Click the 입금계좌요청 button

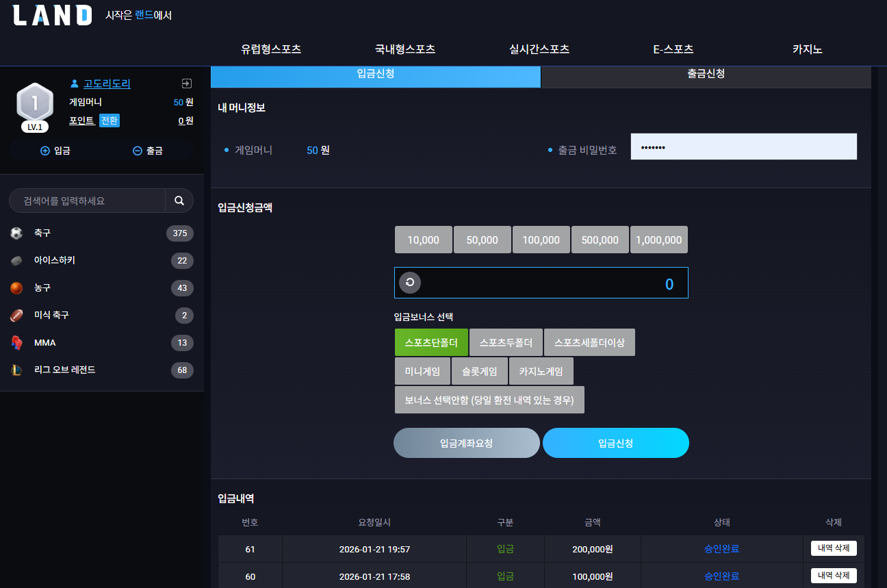coord(467,443)
